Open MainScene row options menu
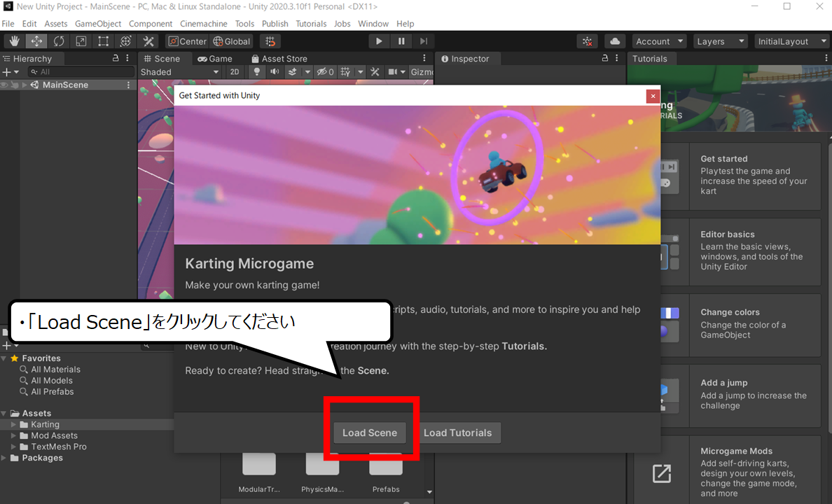 (x=128, y=85)
